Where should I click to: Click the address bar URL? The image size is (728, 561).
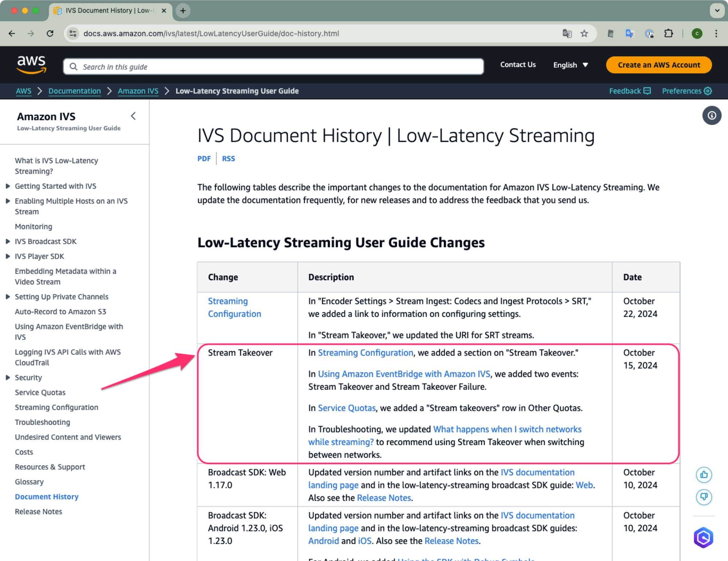click(211, 33)
